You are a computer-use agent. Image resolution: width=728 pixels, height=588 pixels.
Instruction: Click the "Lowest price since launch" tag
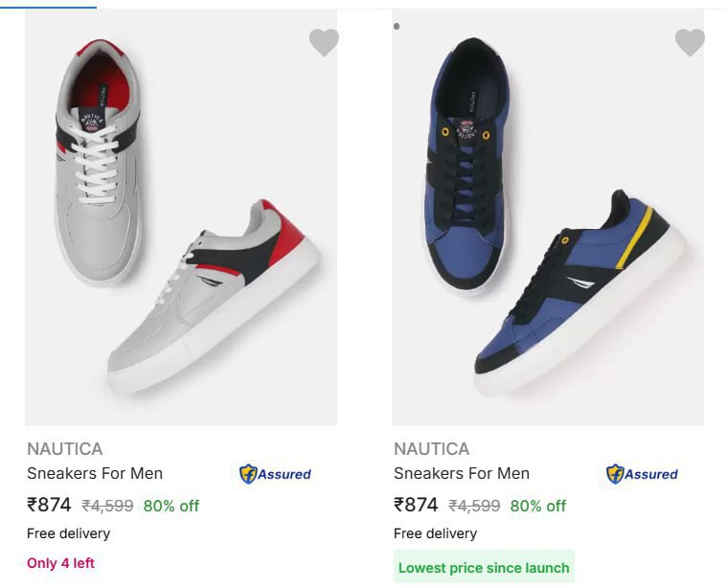point(484,568)
